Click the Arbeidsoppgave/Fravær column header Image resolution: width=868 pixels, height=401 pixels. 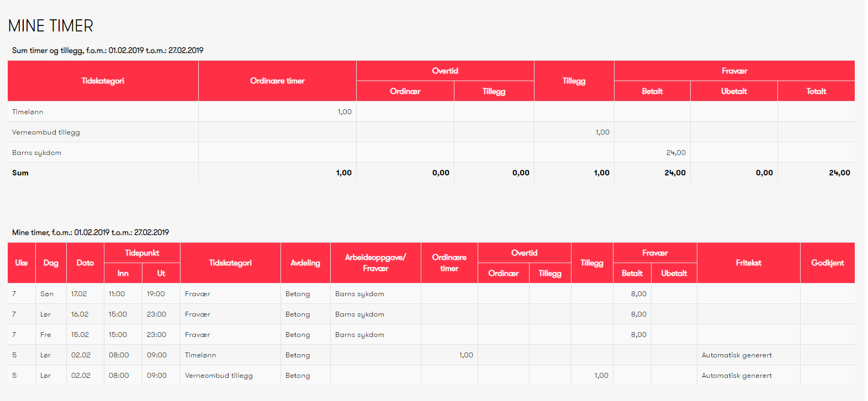pos(375,263)
